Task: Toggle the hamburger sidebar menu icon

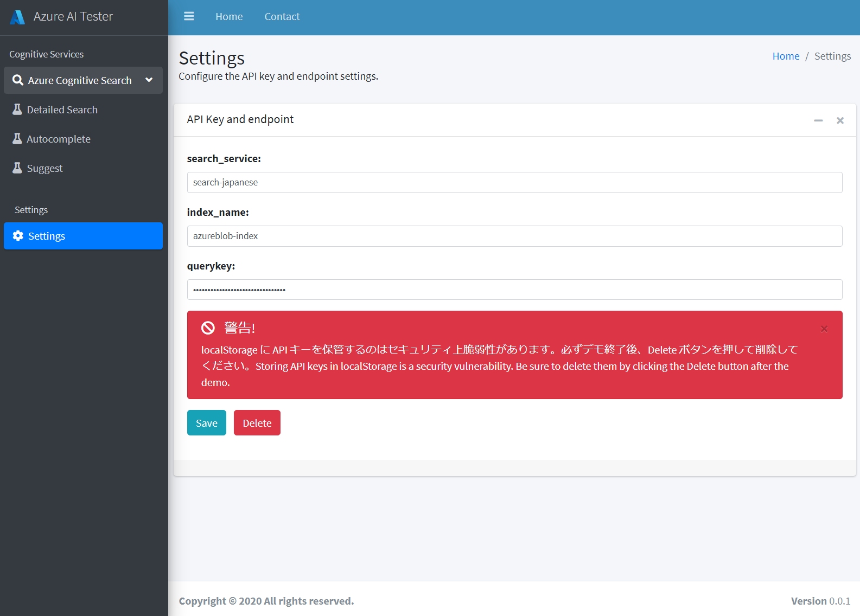Action: click(x=189, y=16)
